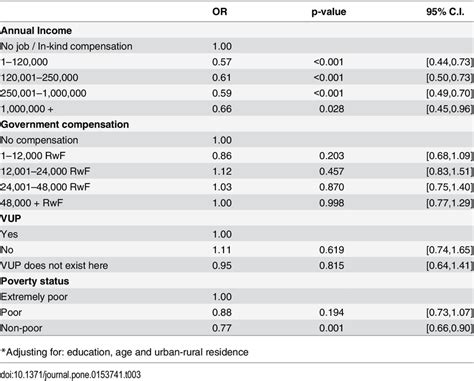
Task: Select the Annual Income section heading
Action: (36, 31)
